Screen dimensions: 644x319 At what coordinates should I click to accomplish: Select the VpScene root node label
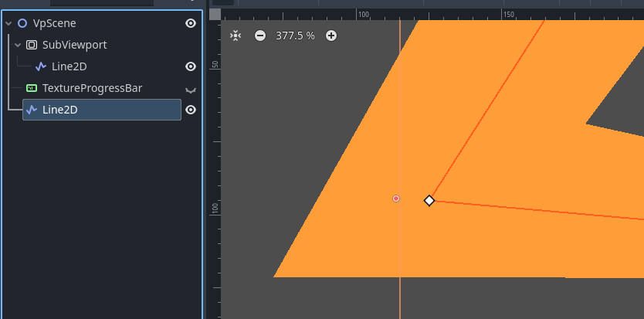click(54, 23)
